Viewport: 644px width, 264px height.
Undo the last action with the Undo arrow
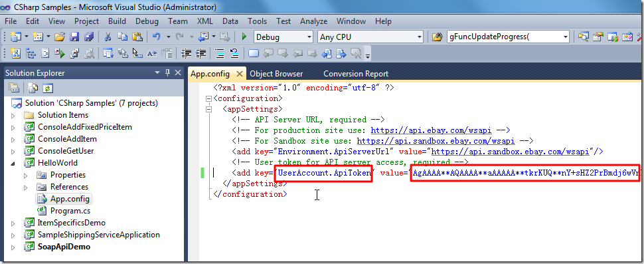(157, 37)
